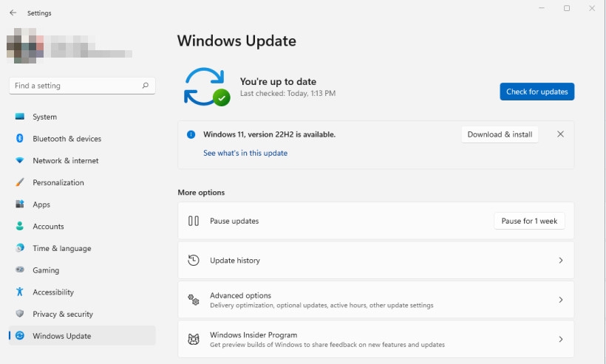
Task: Click Check for updates button
Action: (537, 92)
